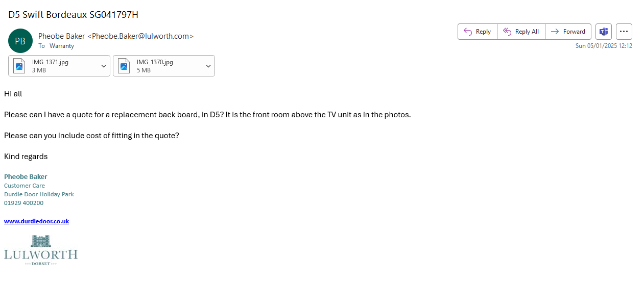Open attachment named IMG_1370.jpg
Viewport: 644px width, 285px height.
155,62
